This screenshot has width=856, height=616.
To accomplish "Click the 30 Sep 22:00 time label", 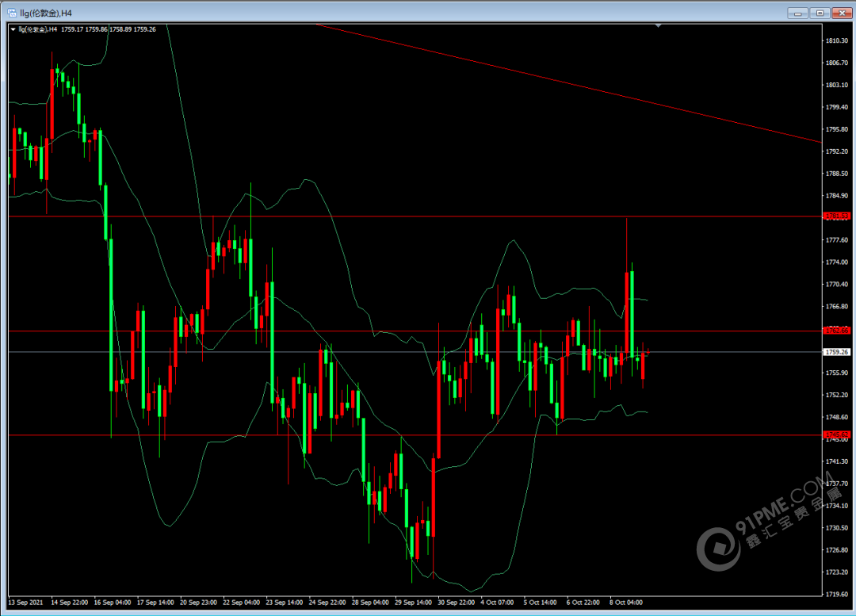I will pos(457,603).
